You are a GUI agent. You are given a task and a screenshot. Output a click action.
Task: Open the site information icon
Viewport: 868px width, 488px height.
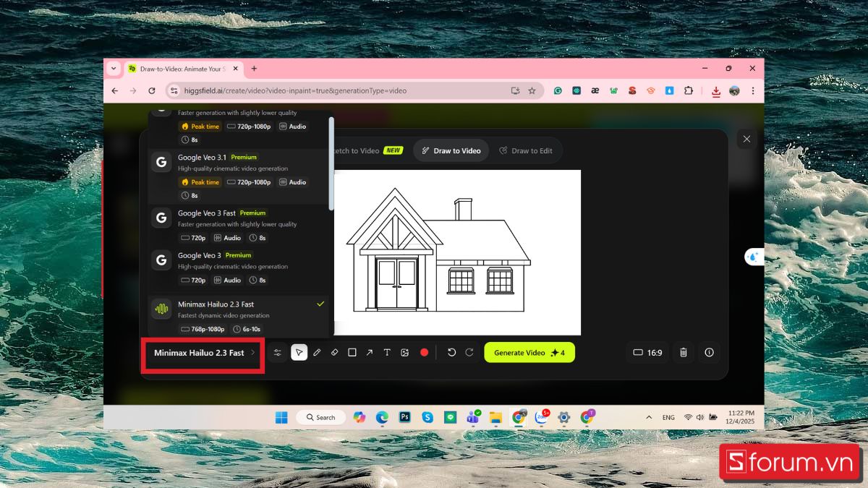click(174, 91)
